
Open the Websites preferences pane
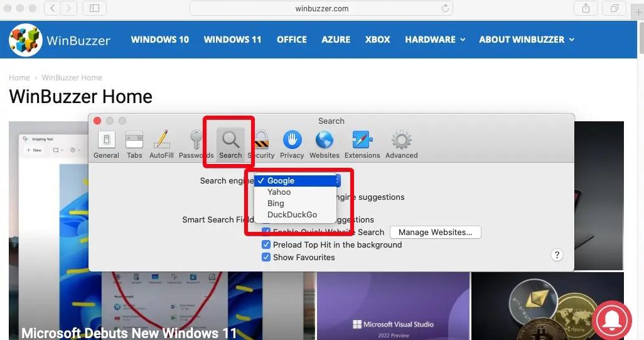tap(325, 144)
